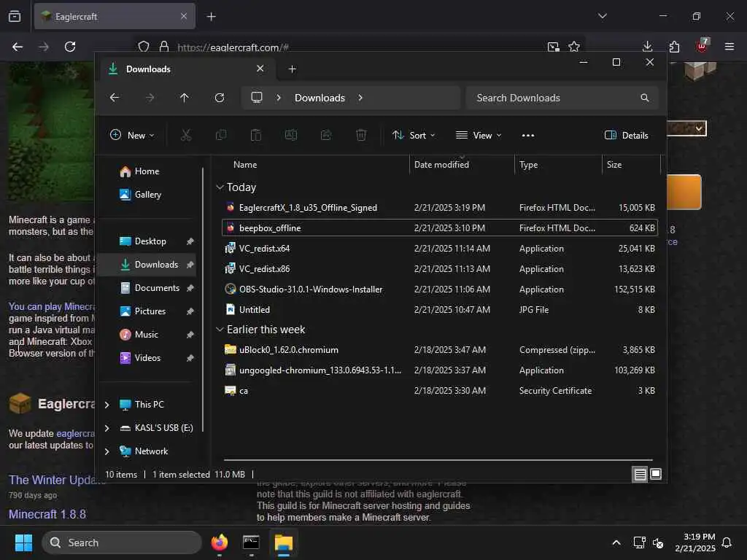
Task: Click Firefox tracking protection shield icon
Action: [x=144, y=47]
